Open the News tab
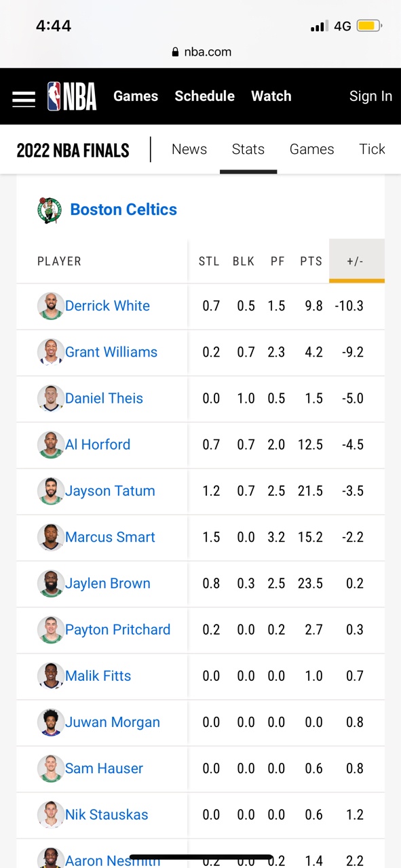 (x=189, y=149)
